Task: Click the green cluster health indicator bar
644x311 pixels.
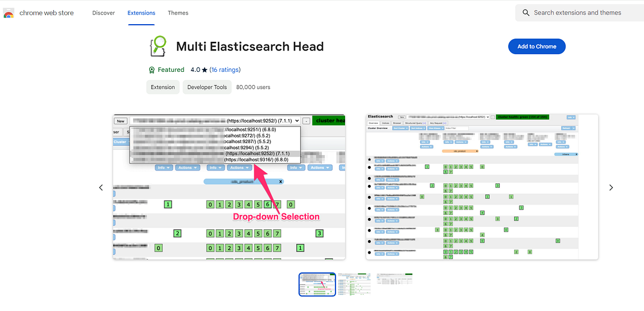Action: (x=523, y=116)
